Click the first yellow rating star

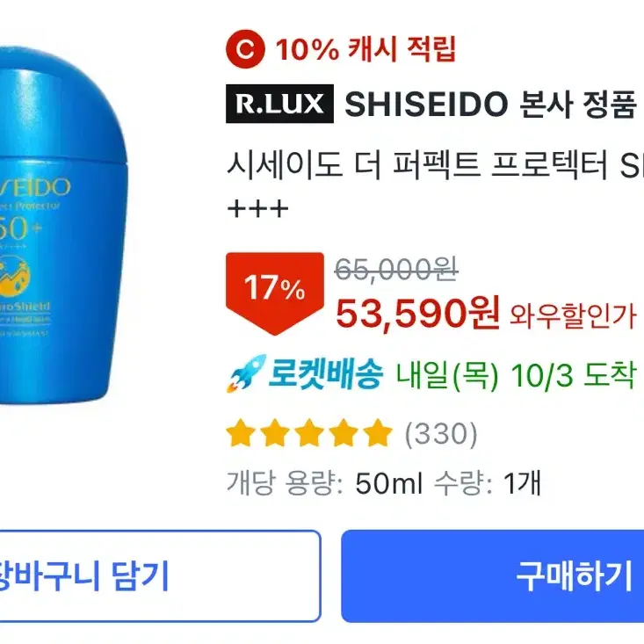[241, 433]
